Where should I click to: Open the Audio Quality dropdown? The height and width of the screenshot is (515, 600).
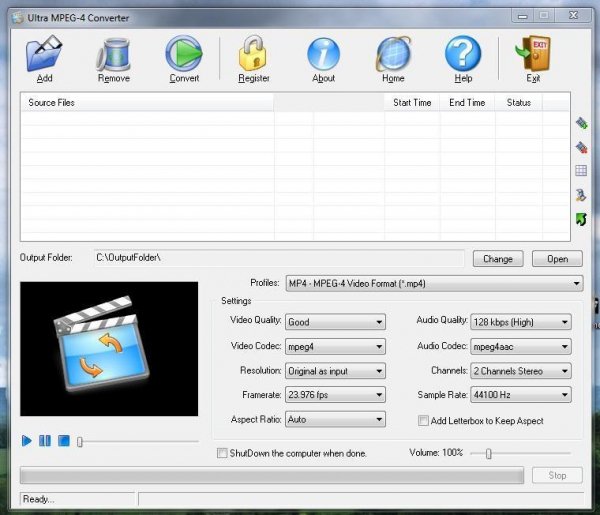(x=521, y=322)
